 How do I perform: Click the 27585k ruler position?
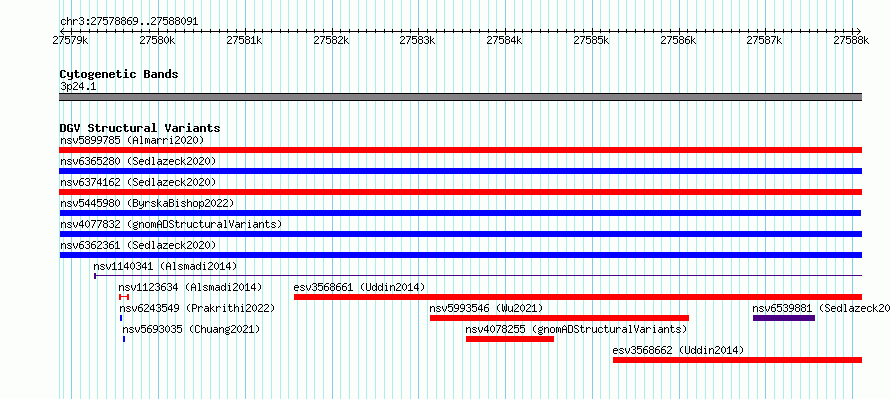click(591, 40)
